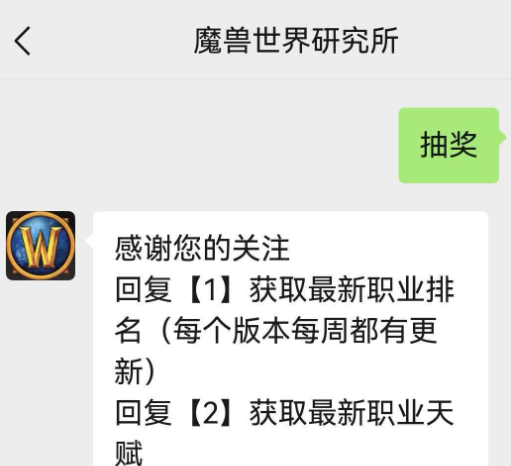Select the sent green 抽奖 message bubble
The width and height of the screenshot is (511, 466).
449,145
